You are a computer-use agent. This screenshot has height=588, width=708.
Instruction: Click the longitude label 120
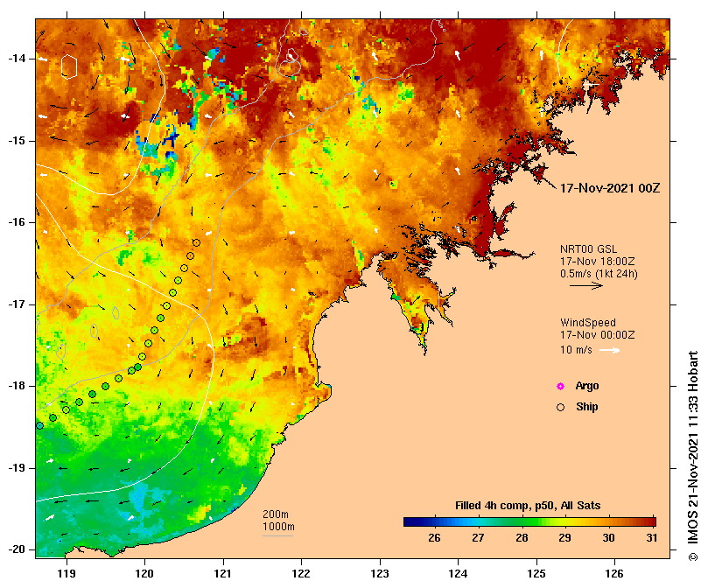click(x=145, y=574)
